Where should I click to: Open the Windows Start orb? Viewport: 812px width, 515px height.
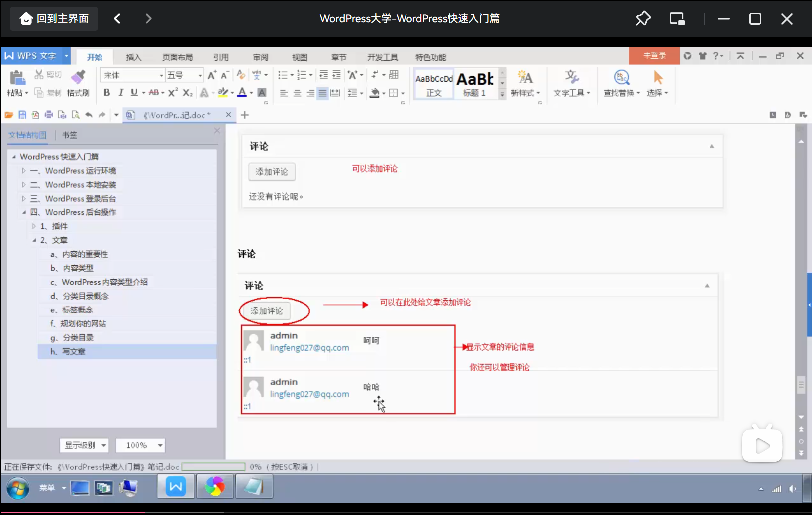[x=18, y=488]
